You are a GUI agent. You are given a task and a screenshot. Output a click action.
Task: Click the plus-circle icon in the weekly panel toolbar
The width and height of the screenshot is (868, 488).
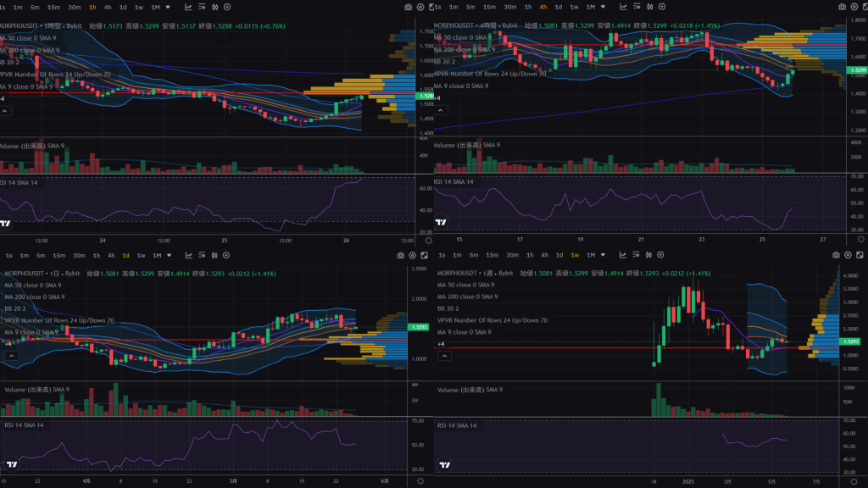660,254
